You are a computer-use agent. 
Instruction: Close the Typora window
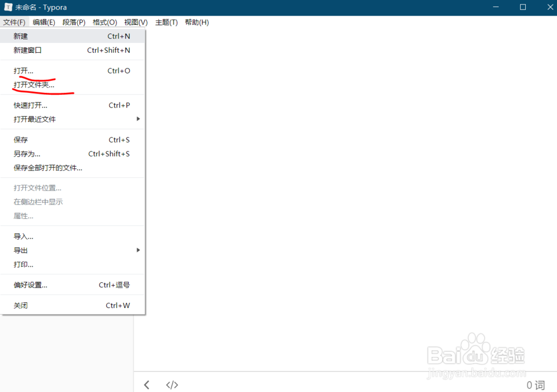[x=550, y=7]
